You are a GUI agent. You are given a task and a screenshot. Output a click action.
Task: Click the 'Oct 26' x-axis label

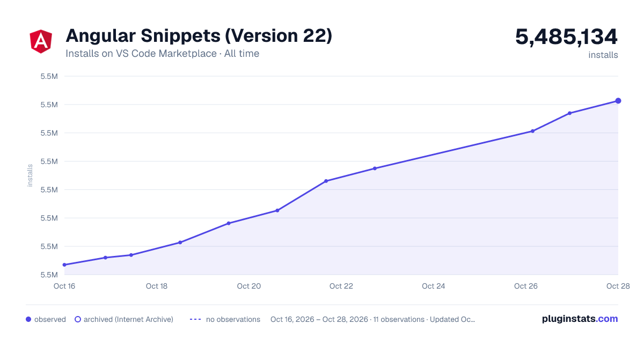click(526, 286)
